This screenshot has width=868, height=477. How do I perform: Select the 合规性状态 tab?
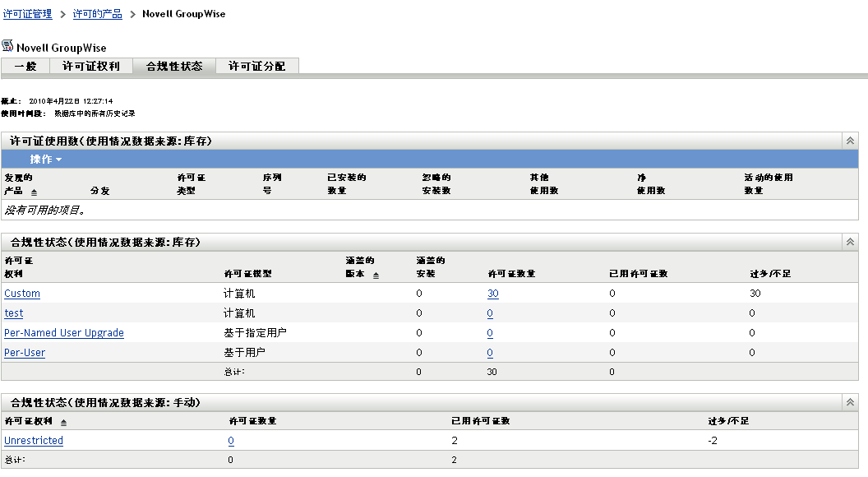pyautogui.click(x=173, y=67)
